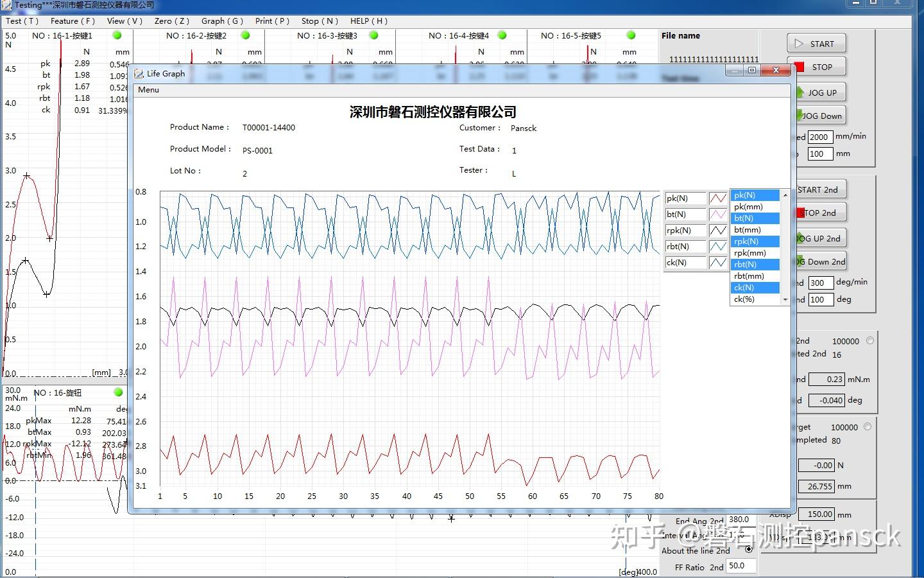Click the 300 deg/min speed field
This screenshot has height=578, width=924.
pos(821,283)
